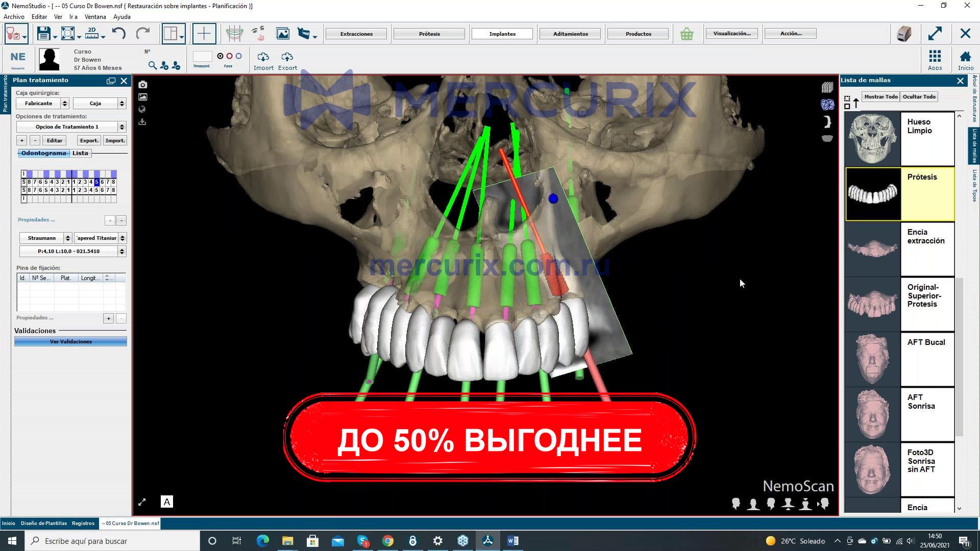980x551 pixels.
Task: Toggle solid square icon in mesh list
Action: (x=847, y=106)
